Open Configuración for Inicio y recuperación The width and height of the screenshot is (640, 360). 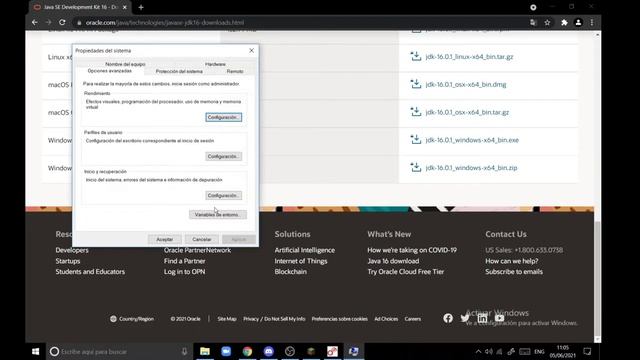pos(223,196)
